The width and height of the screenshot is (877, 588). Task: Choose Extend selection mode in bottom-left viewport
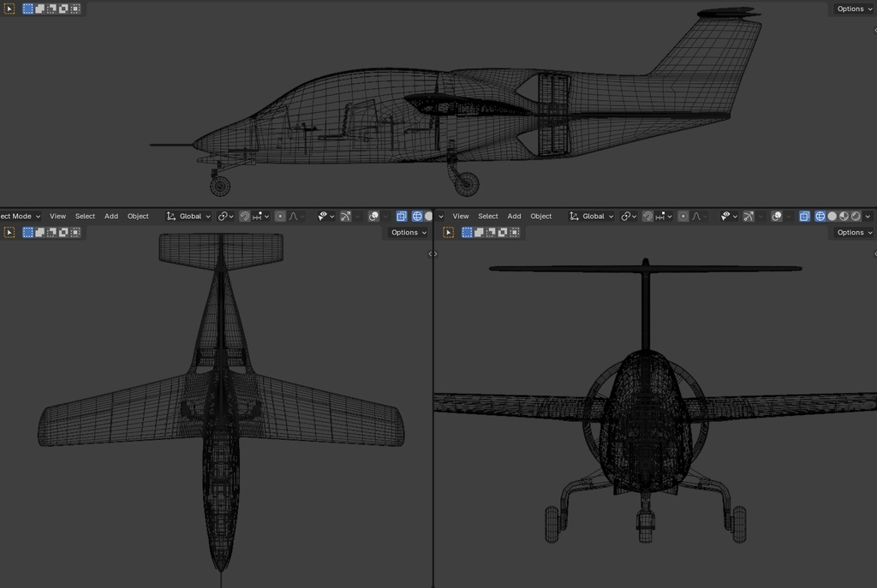39,233
